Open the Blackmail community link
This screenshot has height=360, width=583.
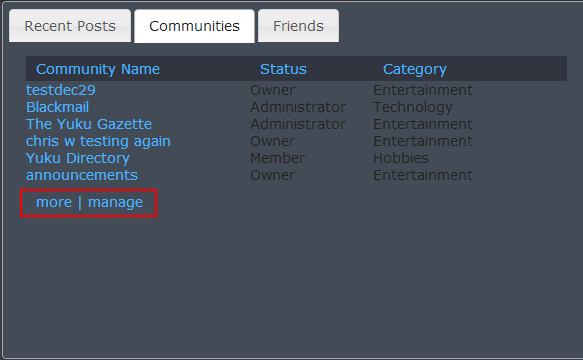(57, 107)
